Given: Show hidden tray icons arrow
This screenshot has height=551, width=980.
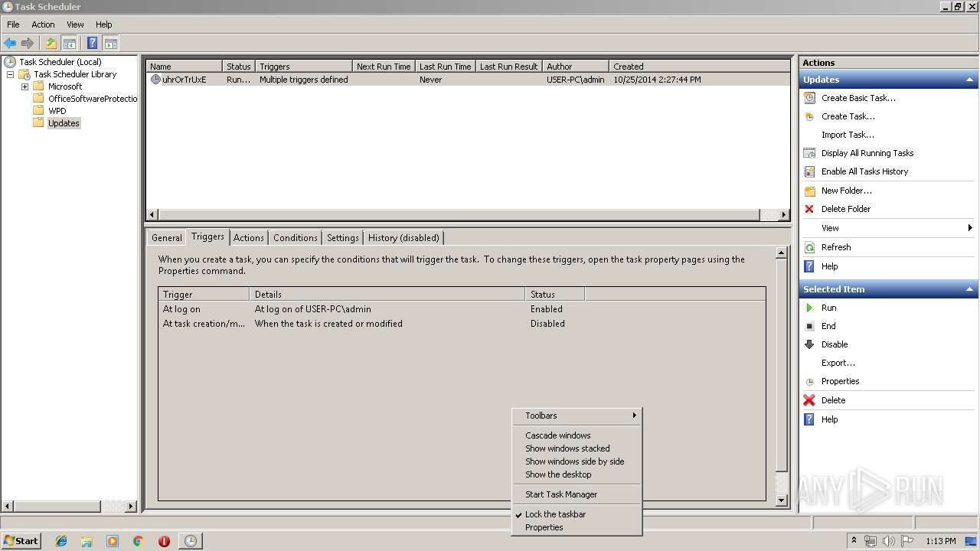Looking at the screenshot, I should [854, 541].
